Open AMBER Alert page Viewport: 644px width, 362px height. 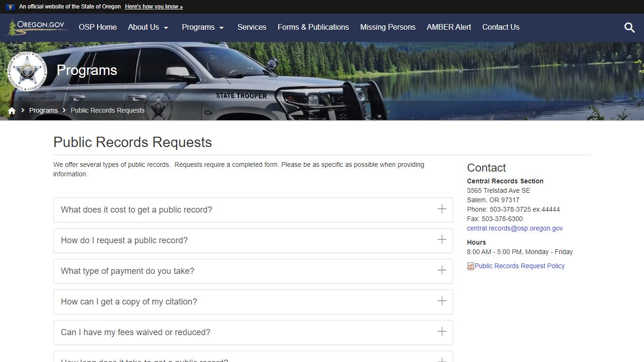pos(449,27)
